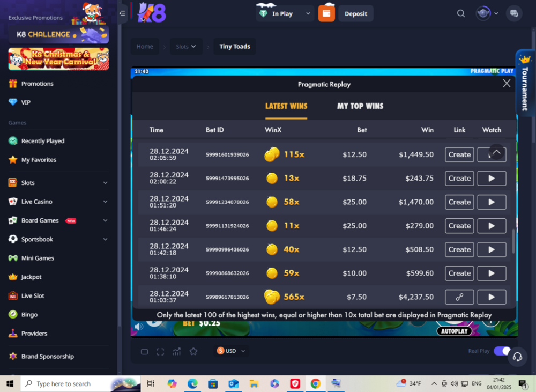Enter fullscreen mode below the game
Viewport: 536px width, 392px height.
pyautogui.click(x=160, y=351)
